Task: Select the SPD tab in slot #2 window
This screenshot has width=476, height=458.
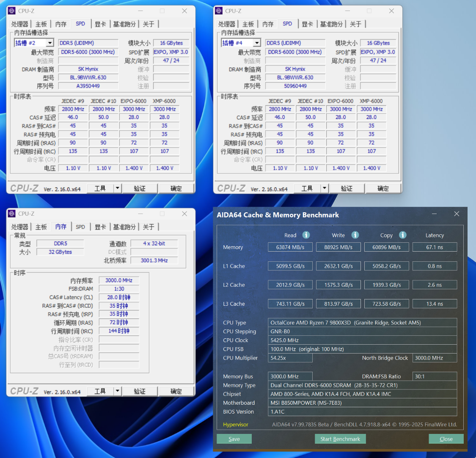Action: [80, 24]
